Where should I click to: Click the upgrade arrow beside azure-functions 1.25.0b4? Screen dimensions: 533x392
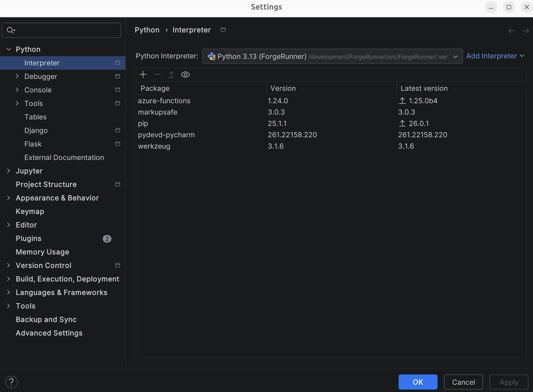[x=402, y=101]
